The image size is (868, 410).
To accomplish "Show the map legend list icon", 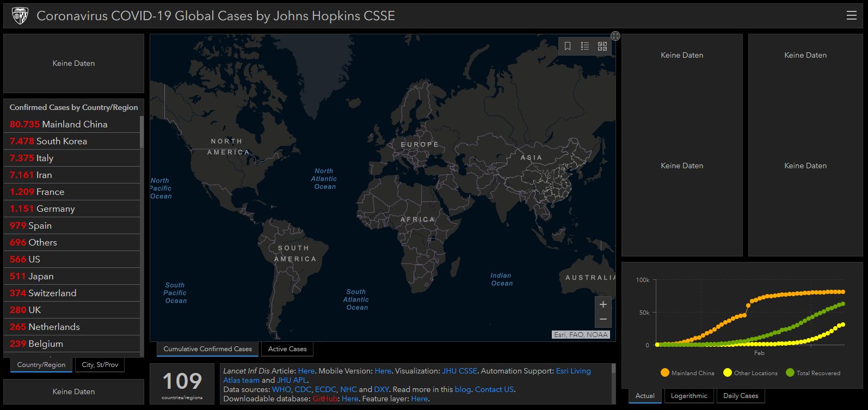I will point(585,46).
